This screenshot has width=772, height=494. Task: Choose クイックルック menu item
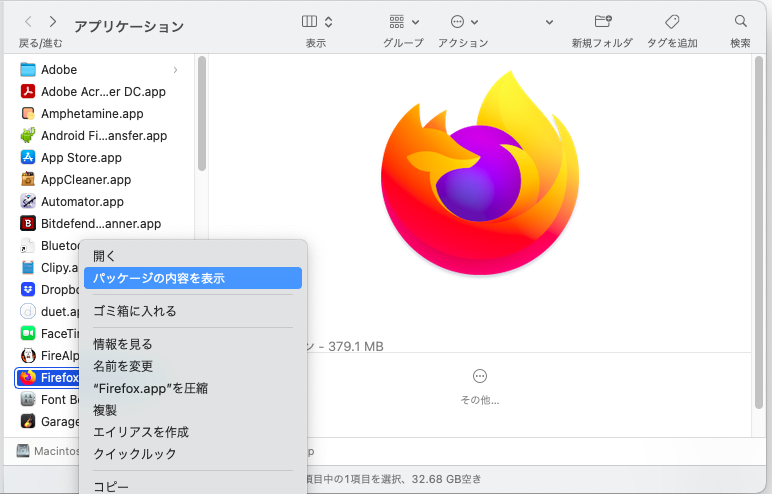coord(193,454)
